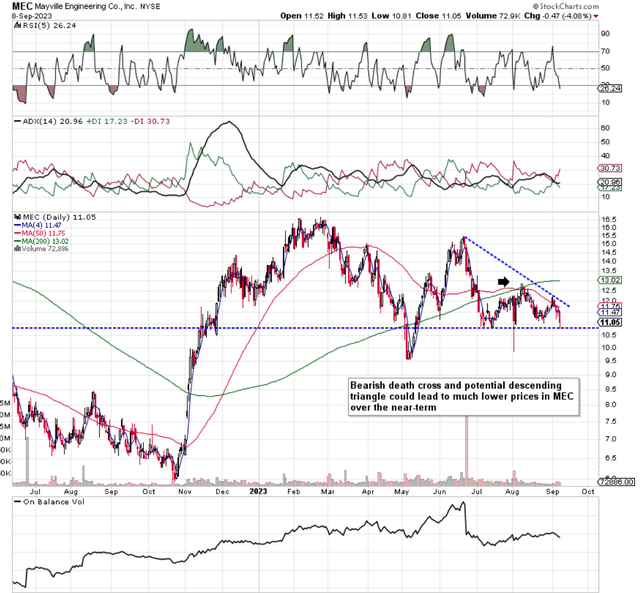Click the MEC (Daily) 11.05 legend label

[59, 217]
